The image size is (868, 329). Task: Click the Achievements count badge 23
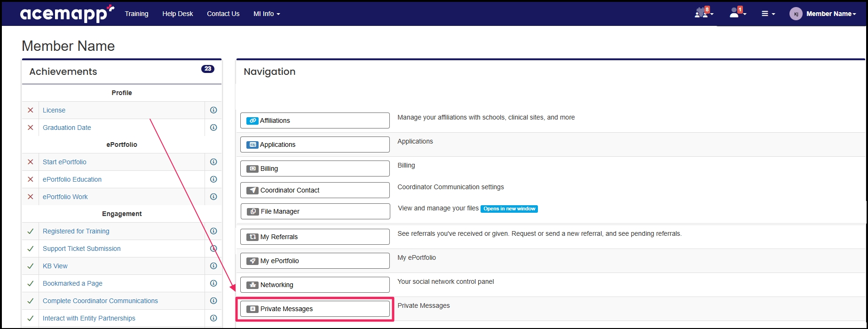[x=208, y=69]
